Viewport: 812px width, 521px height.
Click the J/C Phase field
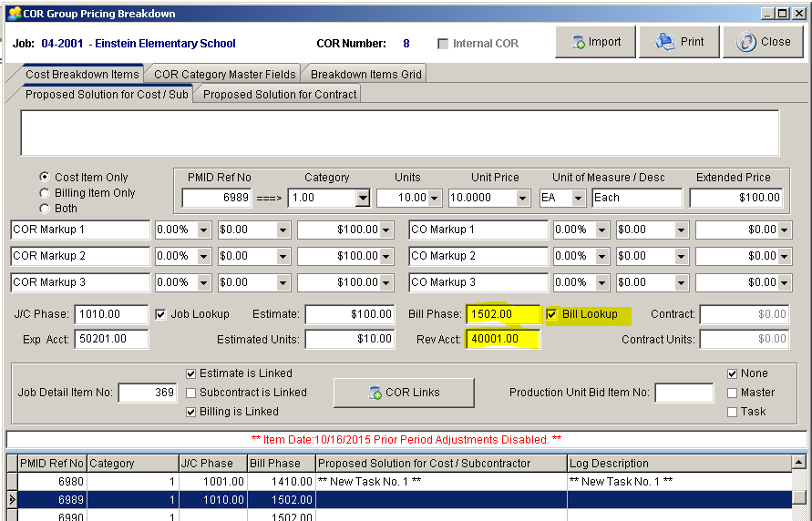tap(111, 314)
